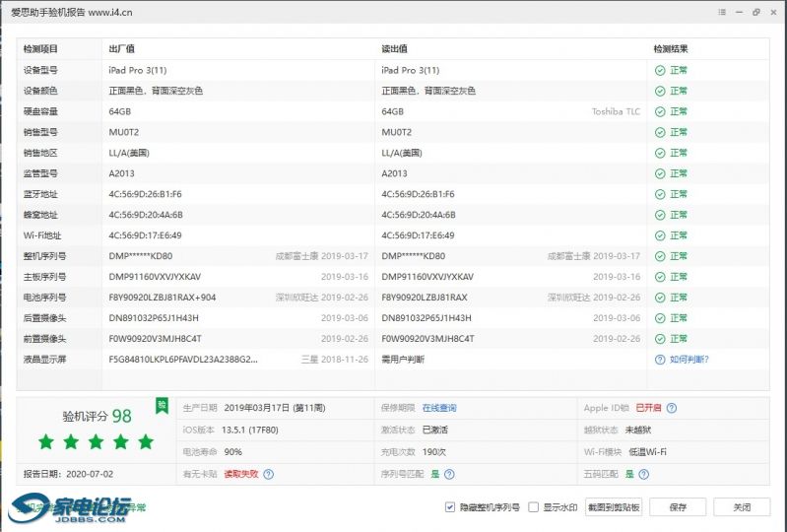Click help icon next to 序列号匹配
The width and height of the screenshot is (787, 532).
pyautogui.click(x=449, y=474)
